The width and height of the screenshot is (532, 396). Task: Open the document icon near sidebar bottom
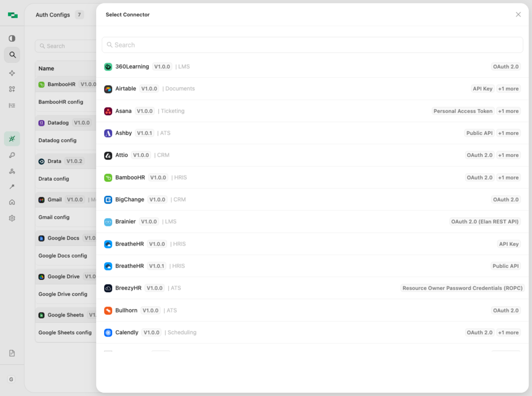[12, 353]
